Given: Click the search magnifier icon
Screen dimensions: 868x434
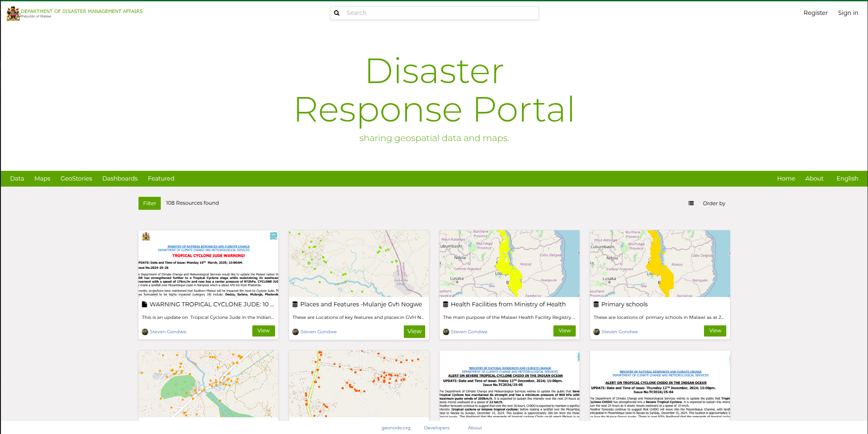Looking at the screenshot, I should 337,13.
